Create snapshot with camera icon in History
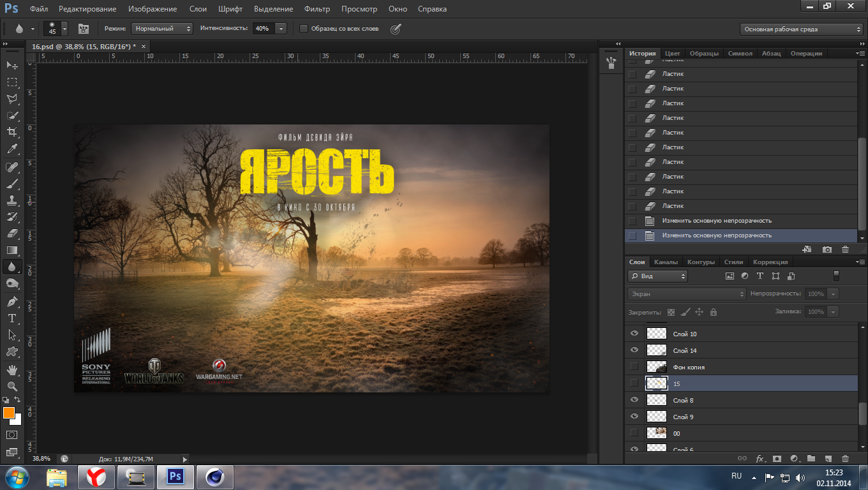 pos(827,249)
